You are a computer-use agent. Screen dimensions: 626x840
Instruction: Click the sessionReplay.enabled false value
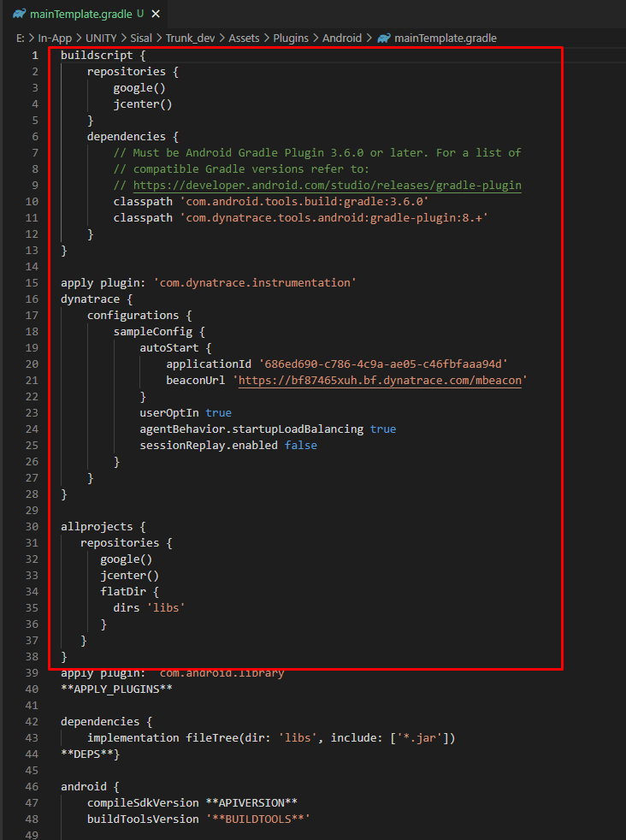click(300, 445)
